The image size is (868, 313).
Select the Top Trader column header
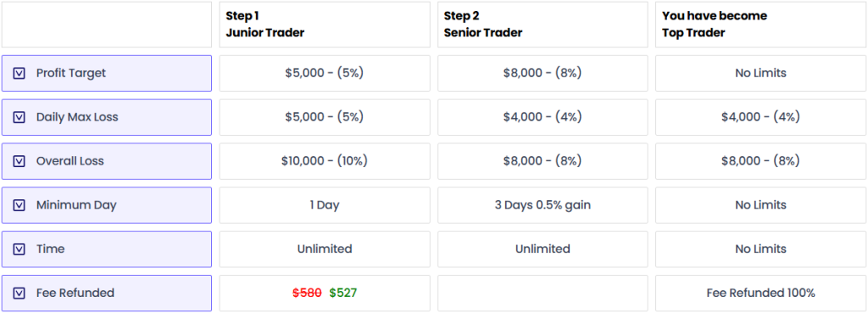coord(760,25)
